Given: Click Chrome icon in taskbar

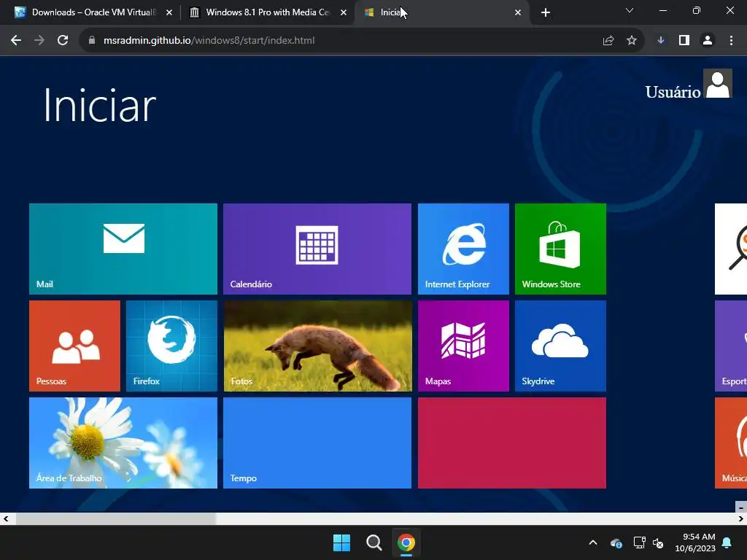Looking at the screenshot, I should point(406,542).
